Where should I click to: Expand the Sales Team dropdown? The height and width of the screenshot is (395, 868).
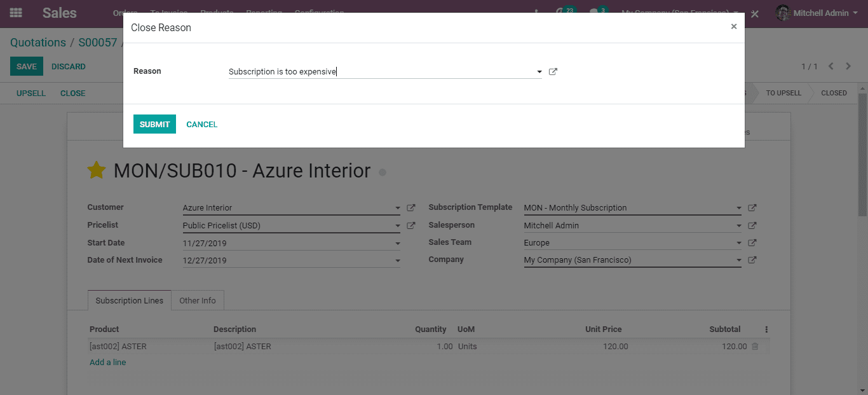(739, 243)
